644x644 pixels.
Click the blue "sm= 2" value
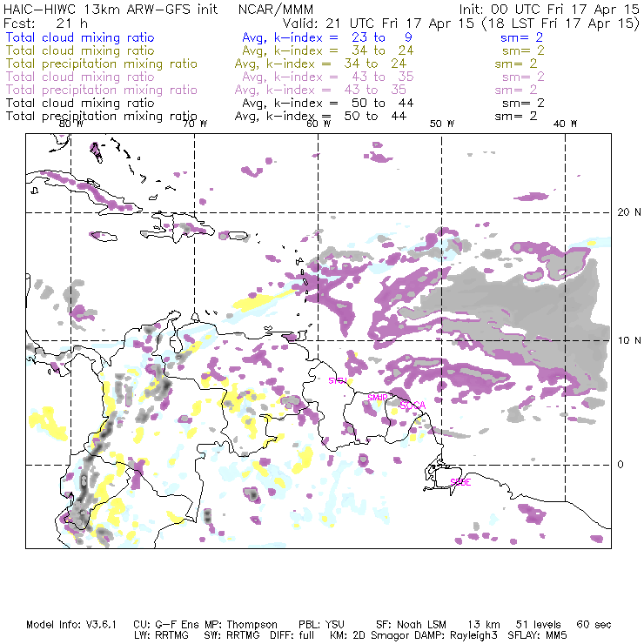point(521,37)
